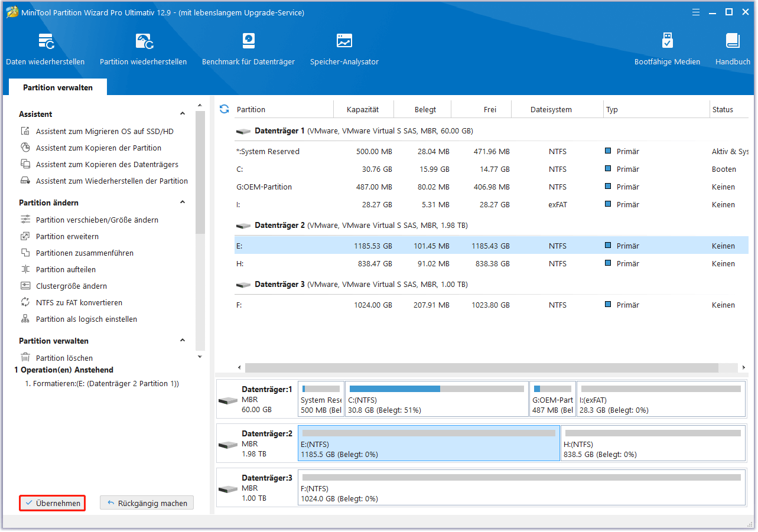Select System Reserved block in disk map

[321, 400]
